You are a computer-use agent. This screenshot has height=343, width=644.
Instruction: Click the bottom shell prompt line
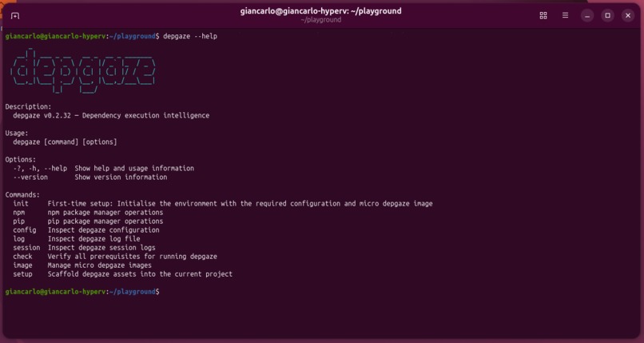82,292
